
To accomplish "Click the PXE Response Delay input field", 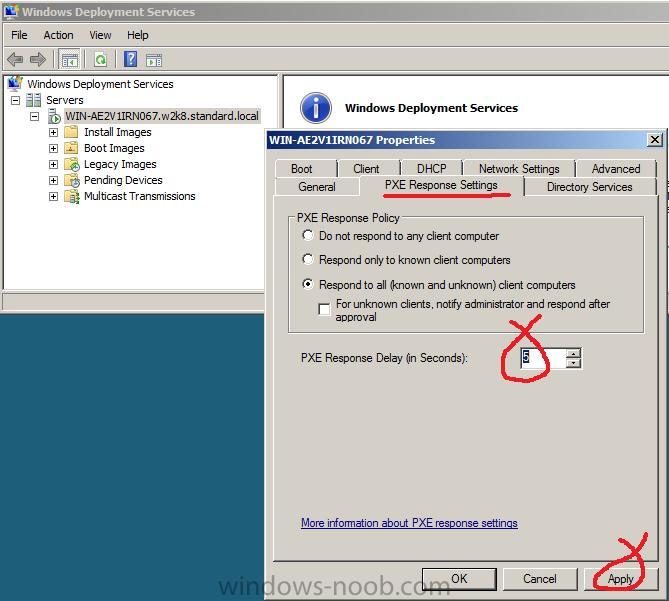I will [x=544, y=358].
